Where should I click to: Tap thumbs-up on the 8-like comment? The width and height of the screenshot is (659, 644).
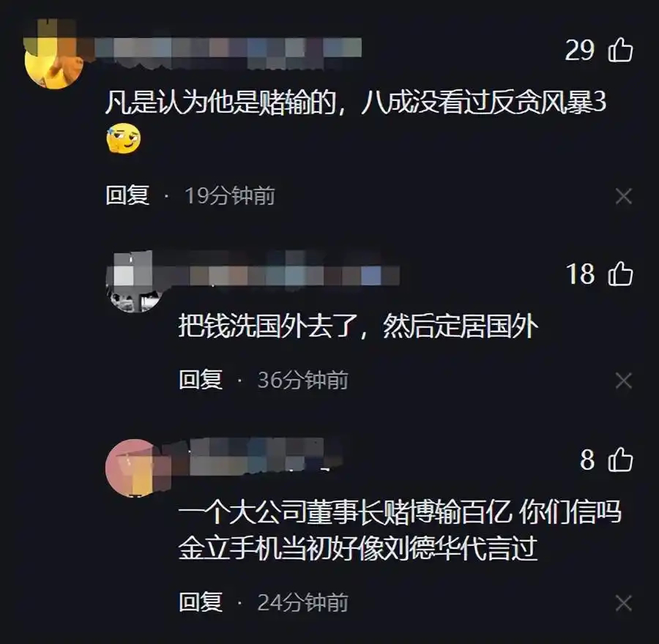click(620, 460)
